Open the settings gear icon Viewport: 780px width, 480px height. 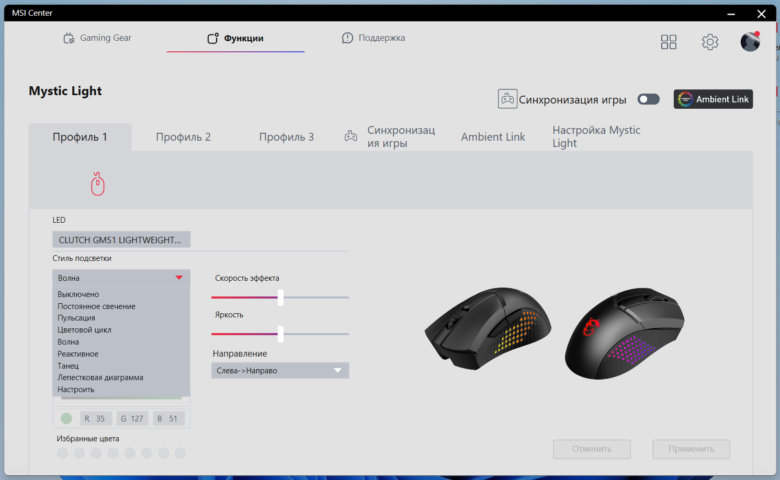(709, 42)
